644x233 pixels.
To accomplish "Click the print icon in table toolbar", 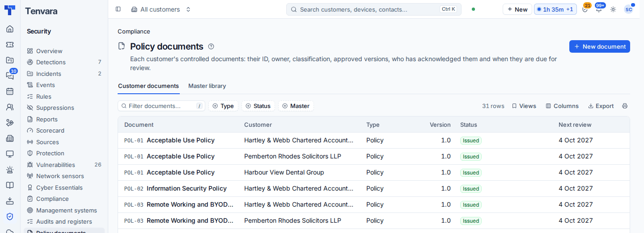I will tap(625, 106).
